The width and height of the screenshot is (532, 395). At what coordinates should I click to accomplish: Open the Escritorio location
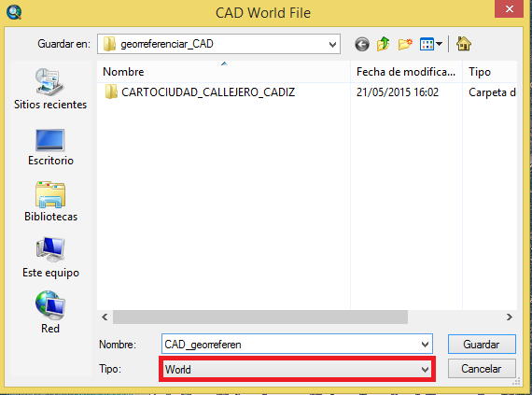click(50, 148)
